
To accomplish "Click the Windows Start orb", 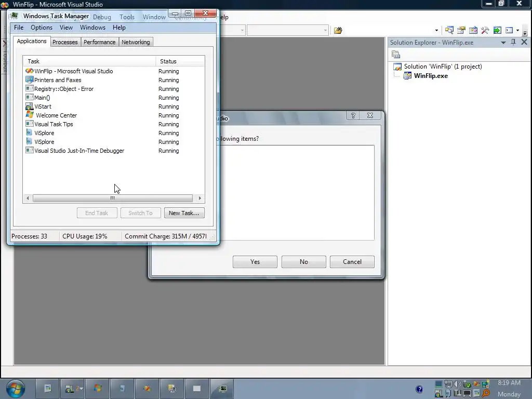I will click(x=16, y=389).
